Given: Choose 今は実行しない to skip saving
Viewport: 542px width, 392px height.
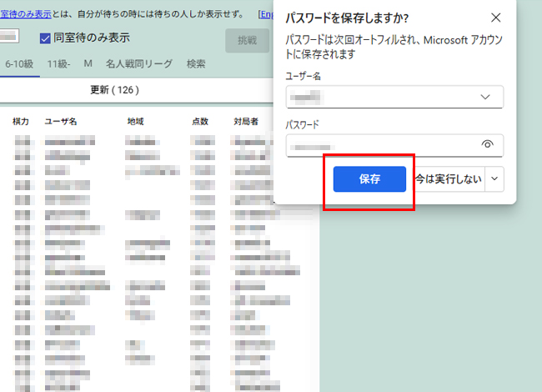Looking at the screenshot, I should (449, 178).
